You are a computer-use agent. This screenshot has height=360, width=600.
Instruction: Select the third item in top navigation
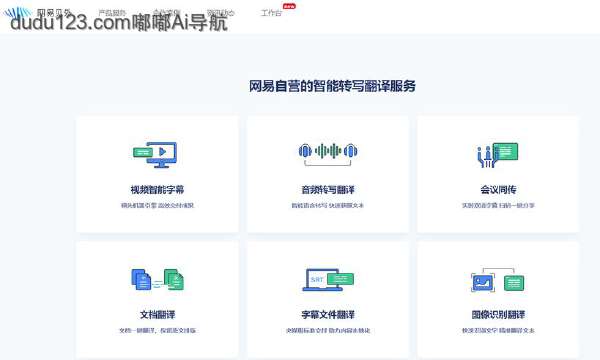tap(166, 13)
